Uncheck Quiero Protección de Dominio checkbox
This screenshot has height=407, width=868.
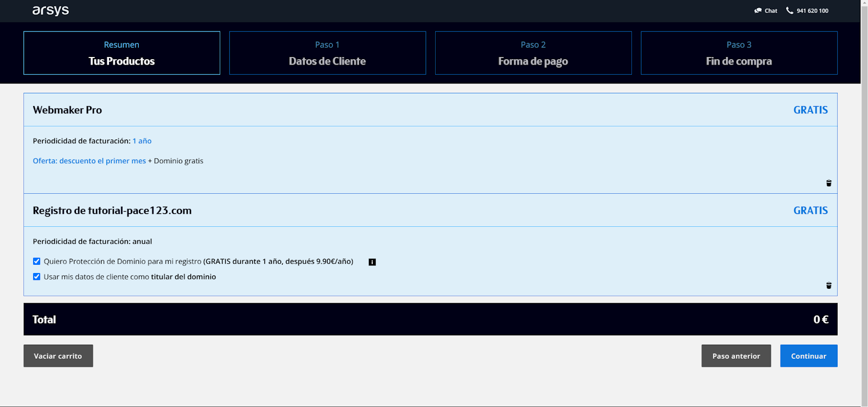coord(36,262)
